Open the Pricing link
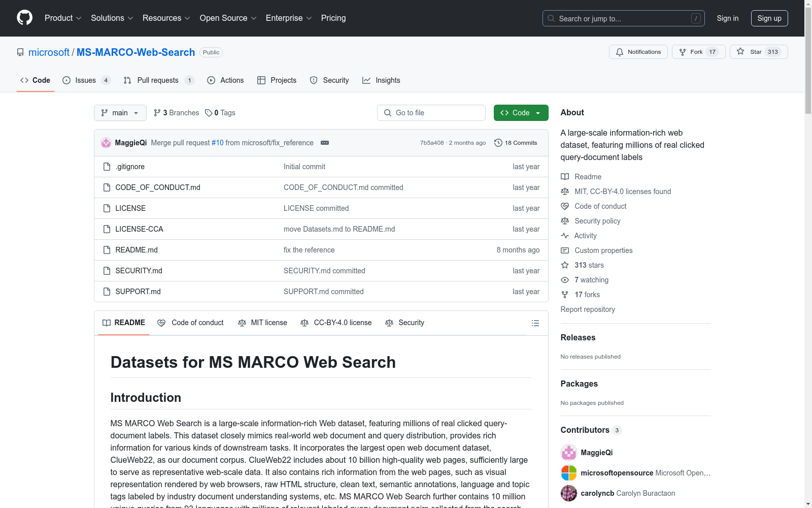 (333, 18)
